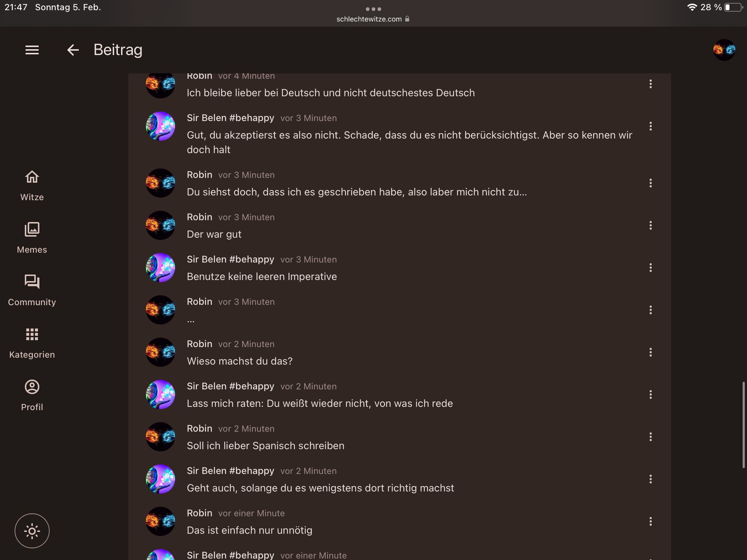
Task: Open options for 'Das ist einfach nur unnötig'
Action: click(651, 521)
